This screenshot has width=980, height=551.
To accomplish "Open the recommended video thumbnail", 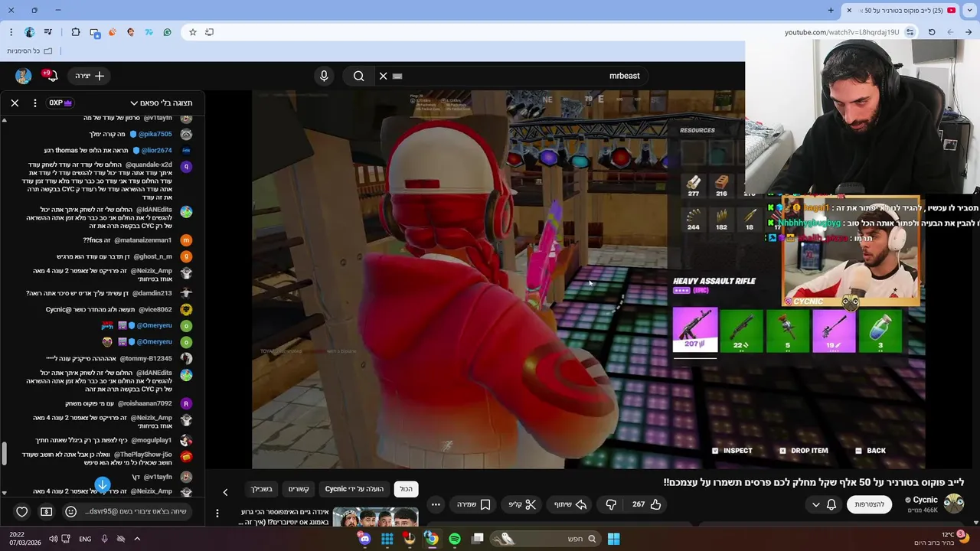I will point(375,518).
